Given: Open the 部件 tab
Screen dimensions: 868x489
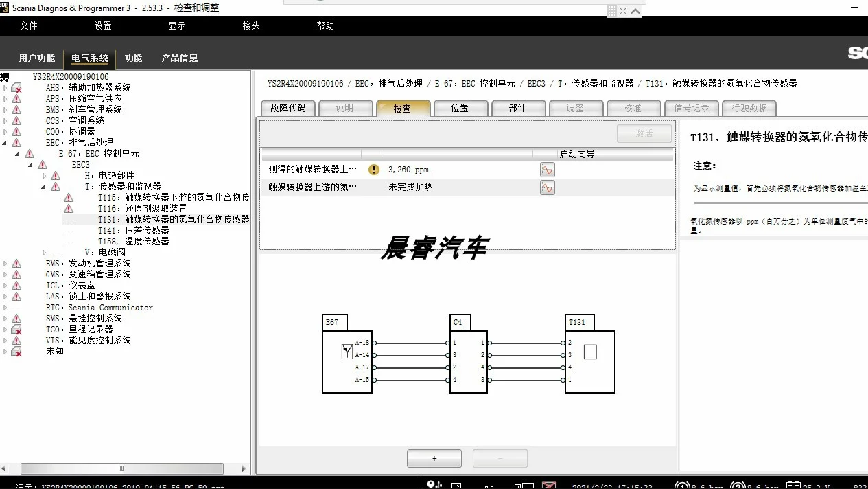Looking at the screenshot, I should 518,109.
